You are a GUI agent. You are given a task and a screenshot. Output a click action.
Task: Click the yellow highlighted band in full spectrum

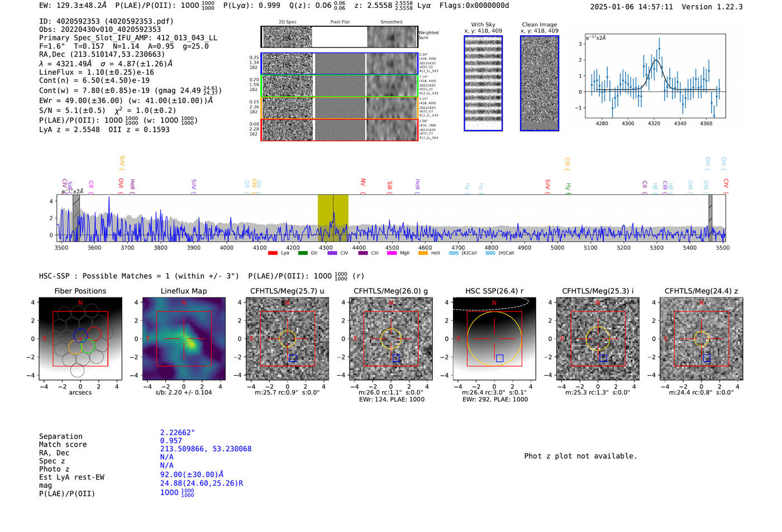pos(333,218)
